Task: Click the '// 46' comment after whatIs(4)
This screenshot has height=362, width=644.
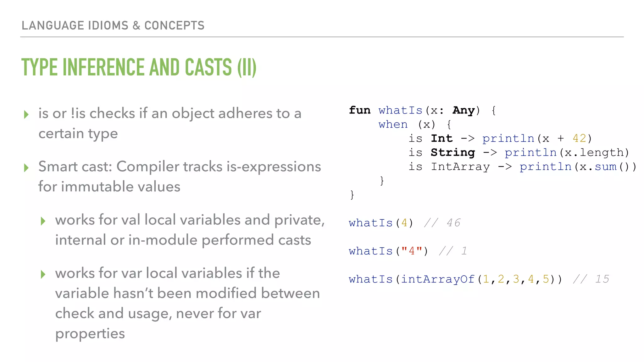Action: tap(442, 223)
